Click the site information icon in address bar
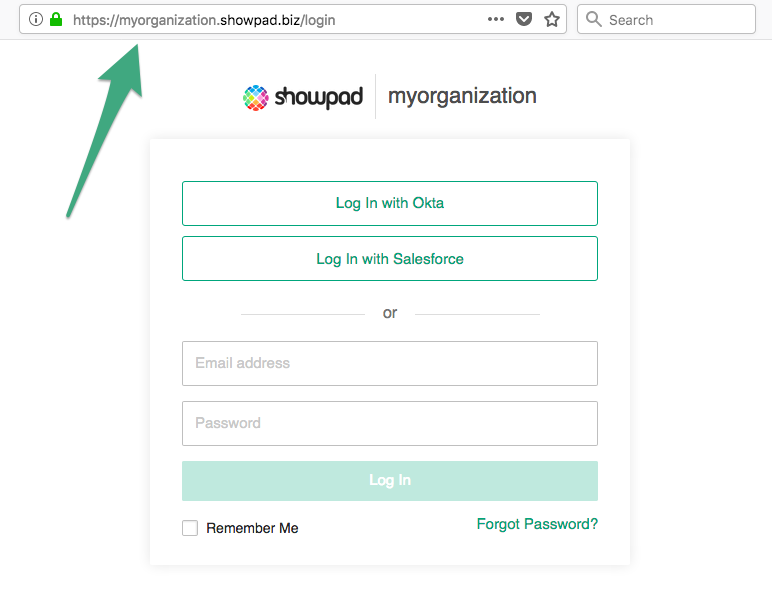 36,19
